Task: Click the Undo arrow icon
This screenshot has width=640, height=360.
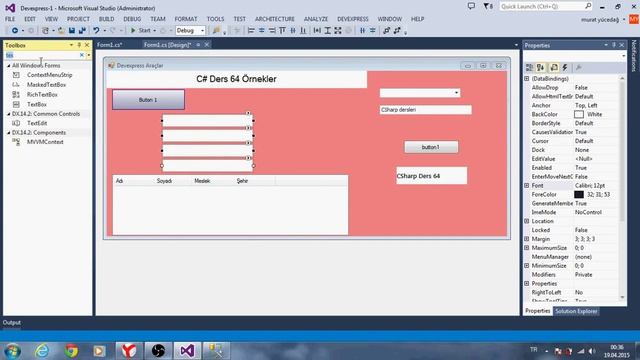Action: coord(96,31)
